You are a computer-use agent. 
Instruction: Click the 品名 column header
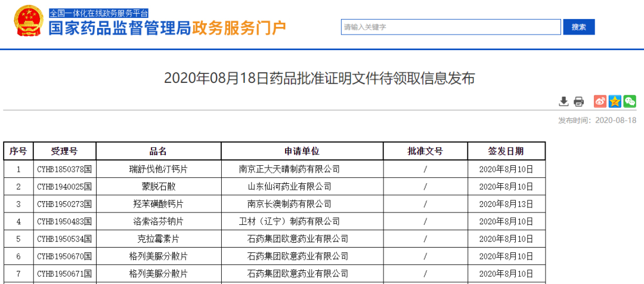pyautogui.click(x=159, y=151)
